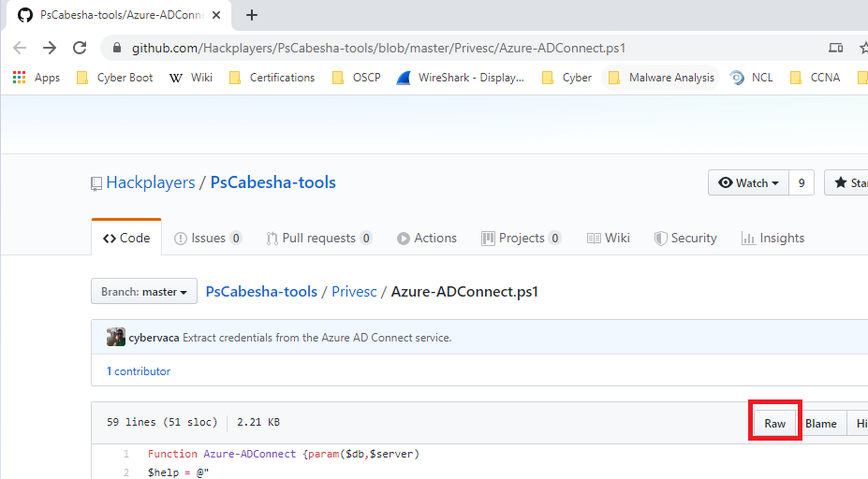Open the Certifications bookmark folder
Screen dimensions: 868x479
tap(272, 78)
